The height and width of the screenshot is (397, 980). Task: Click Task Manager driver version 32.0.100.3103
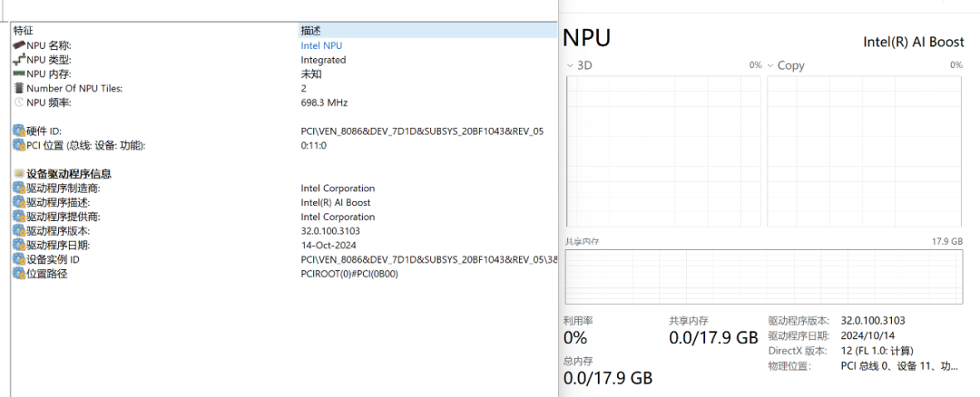pos(873,321)
